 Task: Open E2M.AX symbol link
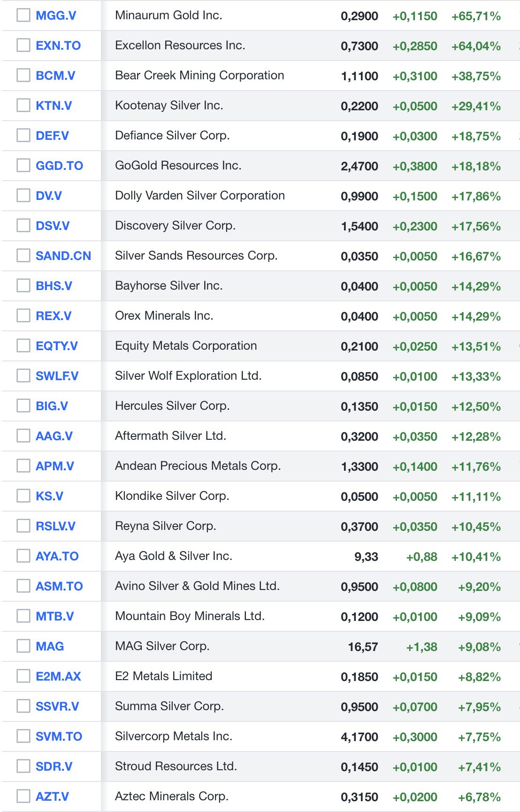[x=58, y=676]
